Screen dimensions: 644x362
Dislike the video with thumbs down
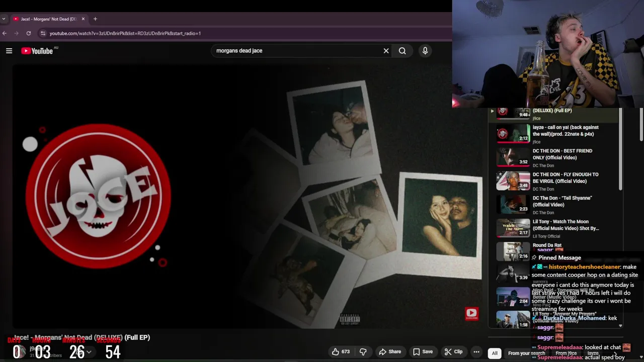[363, 352]
